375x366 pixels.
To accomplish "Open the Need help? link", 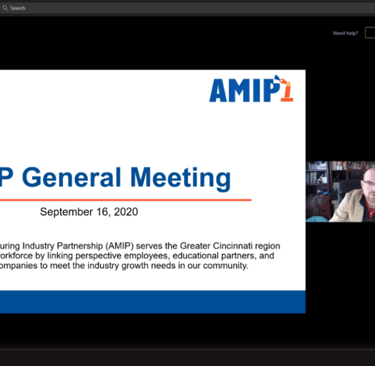I will pyautogui.click(x=345, y=33).
